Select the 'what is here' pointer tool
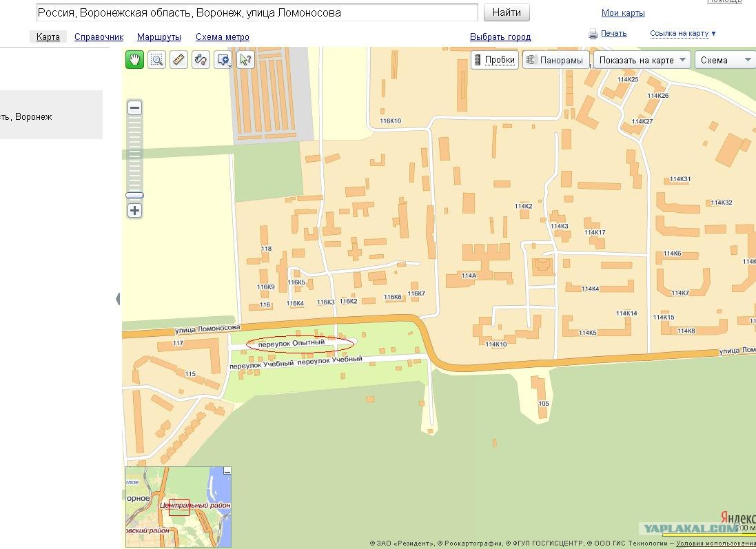Image resolution: width=756 pixels, height=549 pixels. (x=245, y=60)
